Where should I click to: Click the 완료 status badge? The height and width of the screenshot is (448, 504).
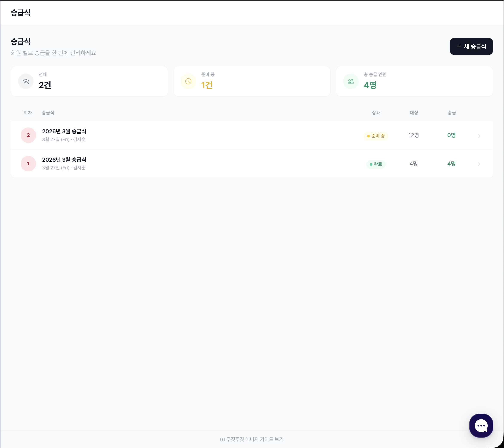point(376,164)
